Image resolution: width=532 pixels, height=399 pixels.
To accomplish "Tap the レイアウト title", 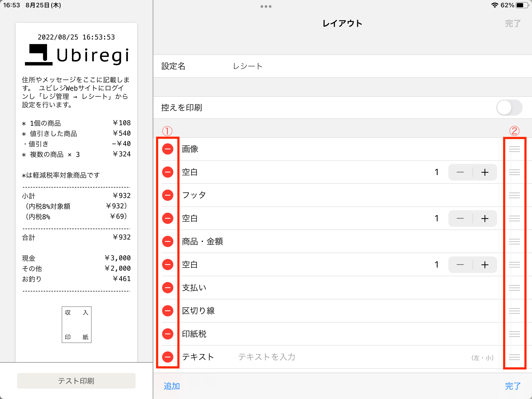I will click(x=342, y=23).
